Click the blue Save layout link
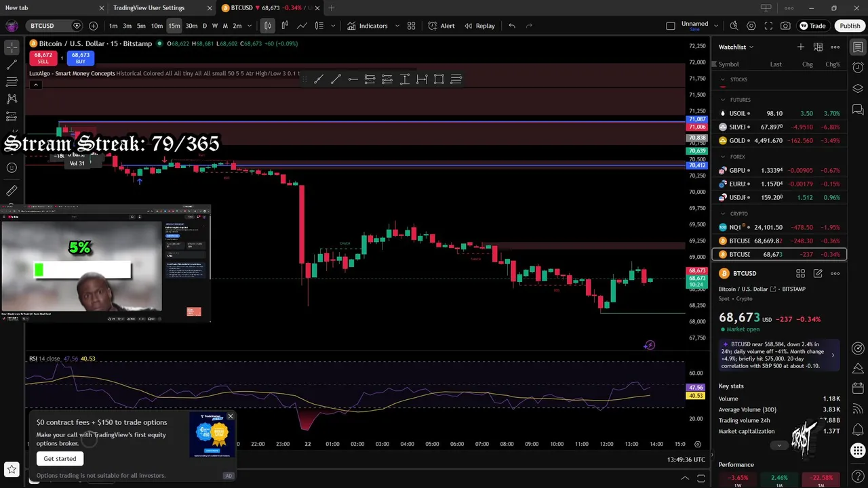This screenshot has width=868, height=488. pos(694,29)
